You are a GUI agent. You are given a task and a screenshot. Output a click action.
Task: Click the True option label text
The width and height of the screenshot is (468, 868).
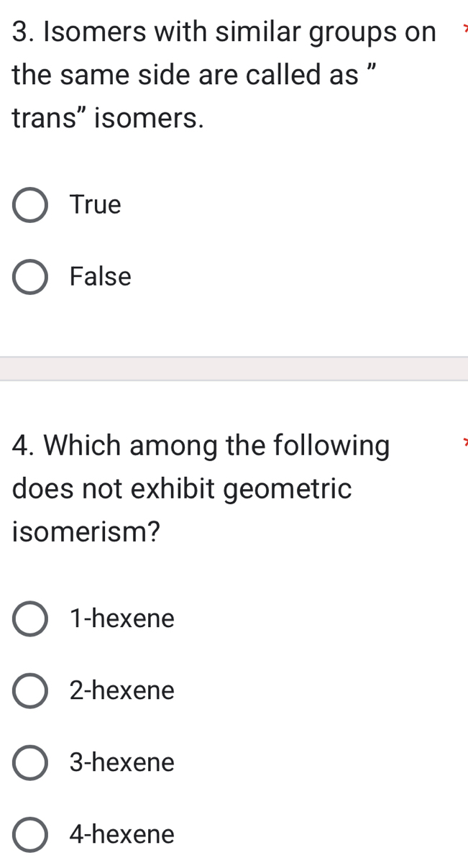tap(94, 204)
